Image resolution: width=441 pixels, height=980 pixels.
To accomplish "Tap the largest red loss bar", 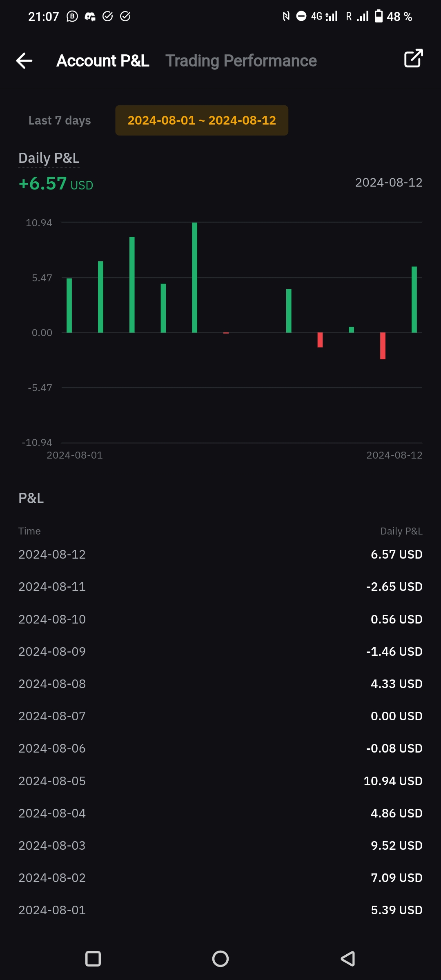I will click(x=383, y=346).
